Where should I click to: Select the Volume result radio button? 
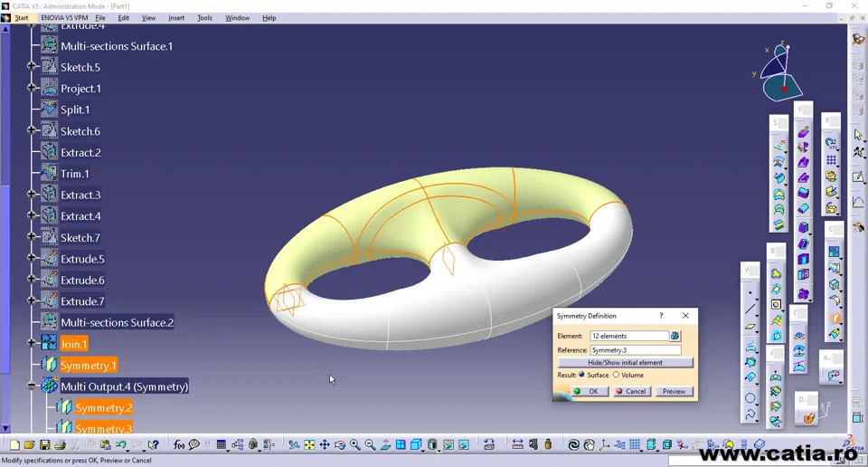coord(616,375)
